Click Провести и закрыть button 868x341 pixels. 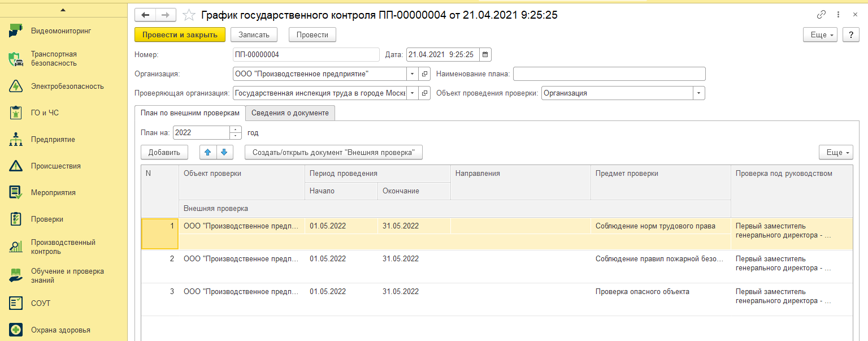tap(180, 34)
